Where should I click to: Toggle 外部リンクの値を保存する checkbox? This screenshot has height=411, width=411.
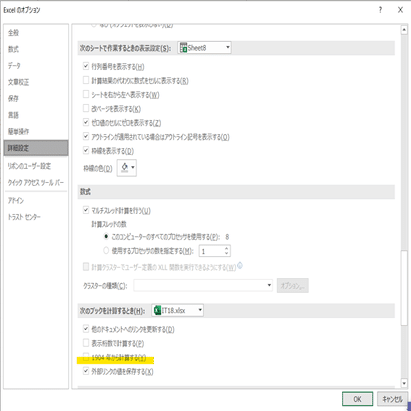tap(86, 371)
